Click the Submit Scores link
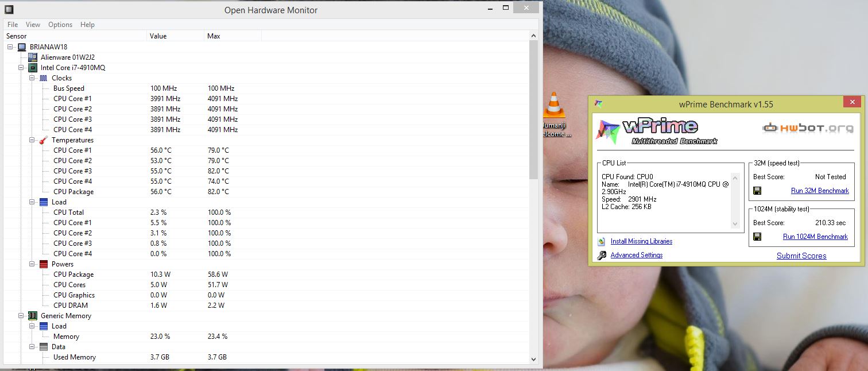868x371 pixels. click(x=801, y=256)
